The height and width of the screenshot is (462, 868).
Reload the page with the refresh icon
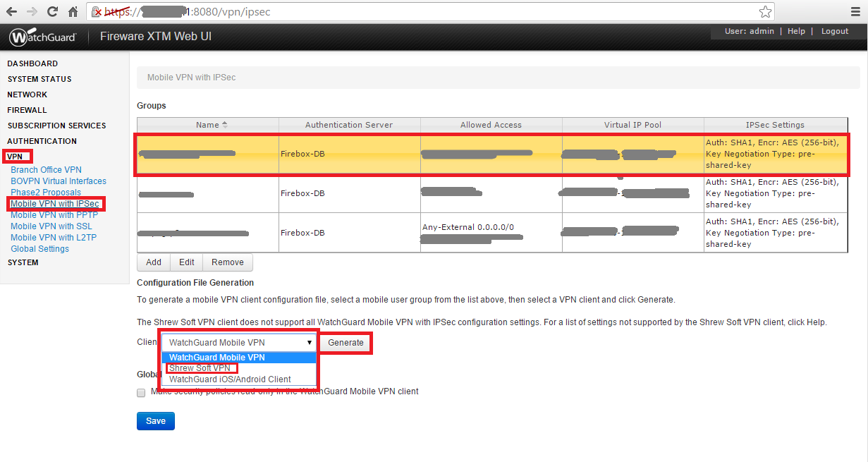52,12
